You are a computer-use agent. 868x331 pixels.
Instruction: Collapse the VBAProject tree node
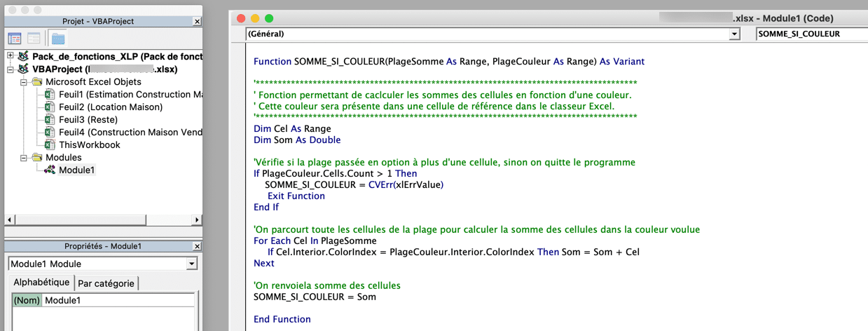(11, 69)
